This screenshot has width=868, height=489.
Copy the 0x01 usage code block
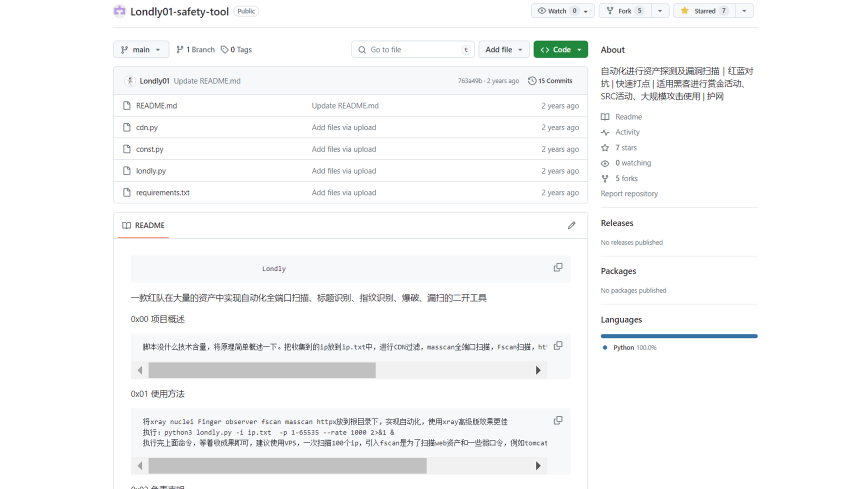point(558,420)
